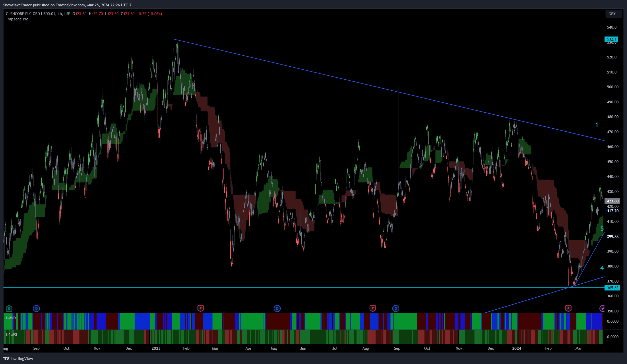Click the 440.00 price axis label
The width and height of the screenshot is (627, 364).
[x=613, y=177]
